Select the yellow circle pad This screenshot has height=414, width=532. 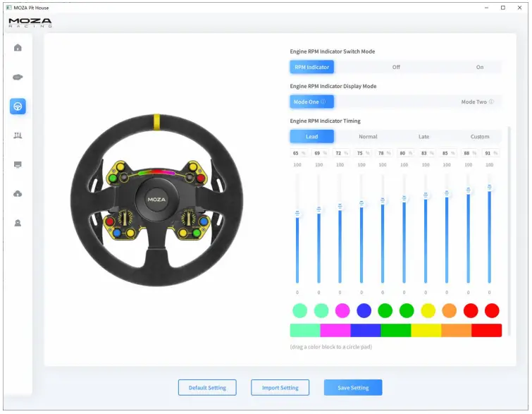(x=428, y=310)
